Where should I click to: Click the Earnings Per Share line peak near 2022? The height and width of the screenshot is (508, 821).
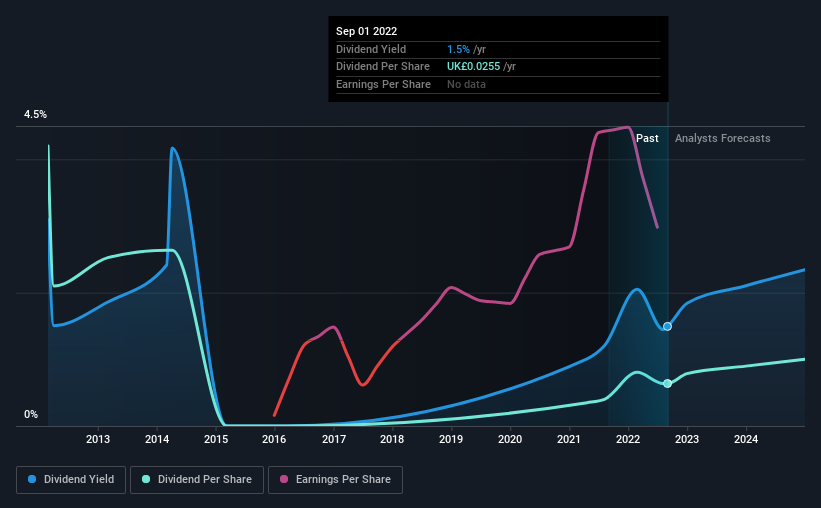pos(627,127)
